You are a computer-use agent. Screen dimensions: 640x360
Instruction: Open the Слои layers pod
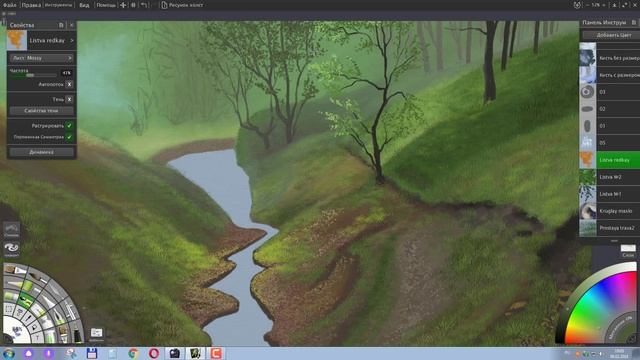click(x=628, y=251)
